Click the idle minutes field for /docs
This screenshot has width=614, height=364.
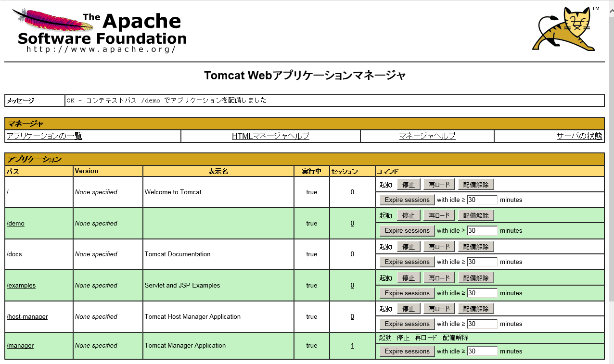coord(482,262)
